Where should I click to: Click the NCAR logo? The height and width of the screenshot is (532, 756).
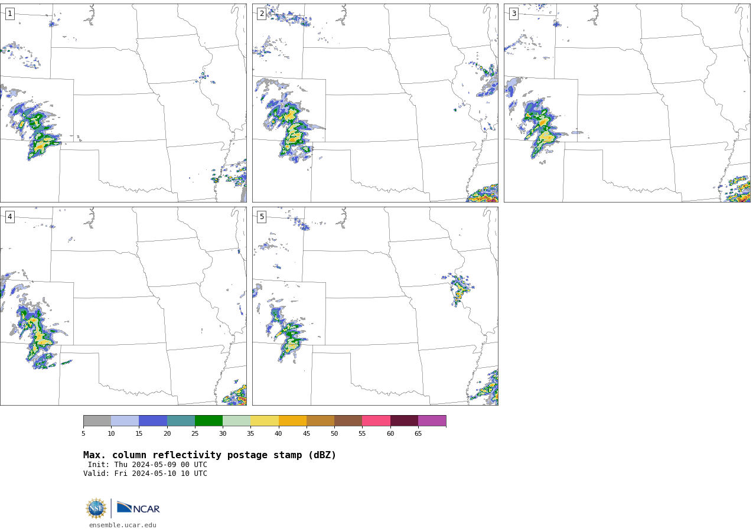[138, 508]
